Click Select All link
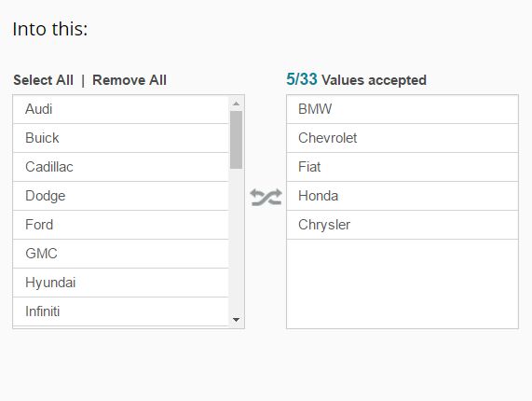Image resolution: width=532 pixels, height=401 pixels. point(44,80)
